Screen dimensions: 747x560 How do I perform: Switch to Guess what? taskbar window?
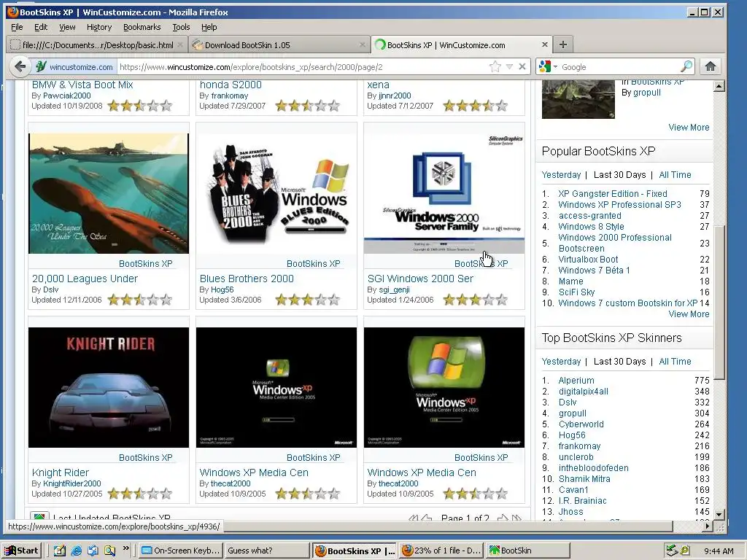[268, 551]
